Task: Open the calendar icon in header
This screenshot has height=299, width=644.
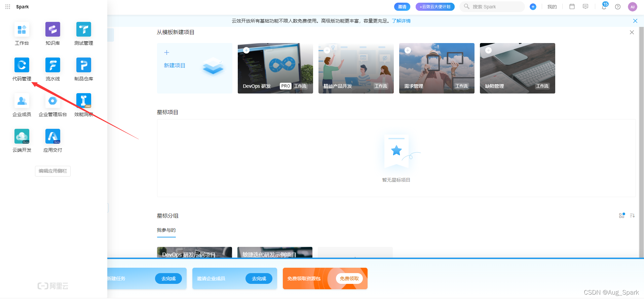Action: coord(572,6)
